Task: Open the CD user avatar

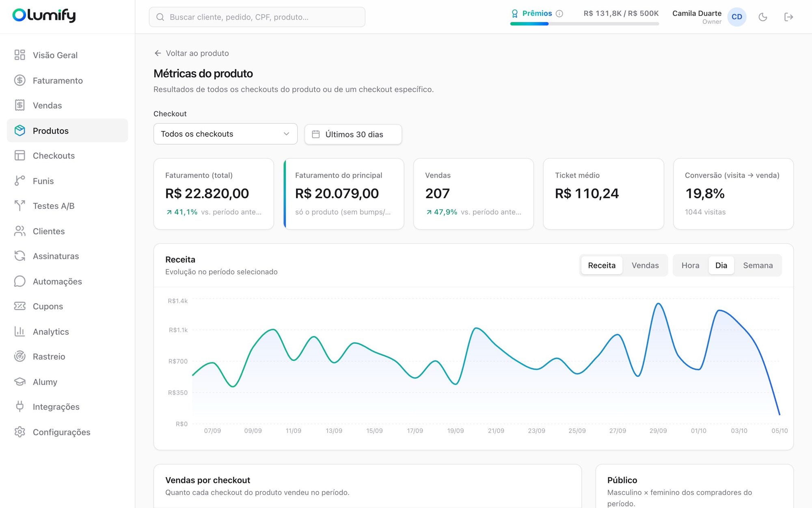Action: (x=736, y=17)
